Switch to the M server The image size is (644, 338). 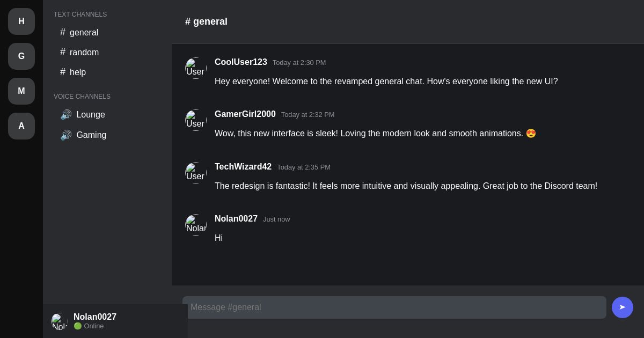[21, 91]
